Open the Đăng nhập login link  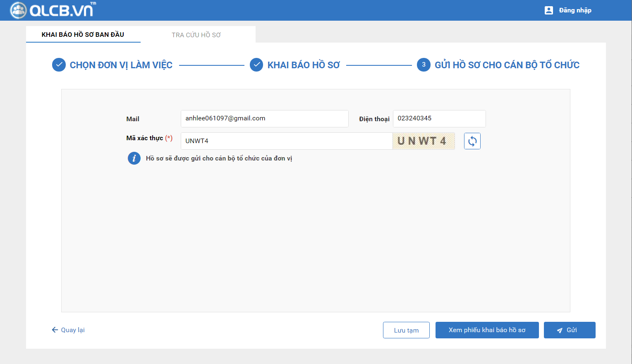(x=575, y=10)
